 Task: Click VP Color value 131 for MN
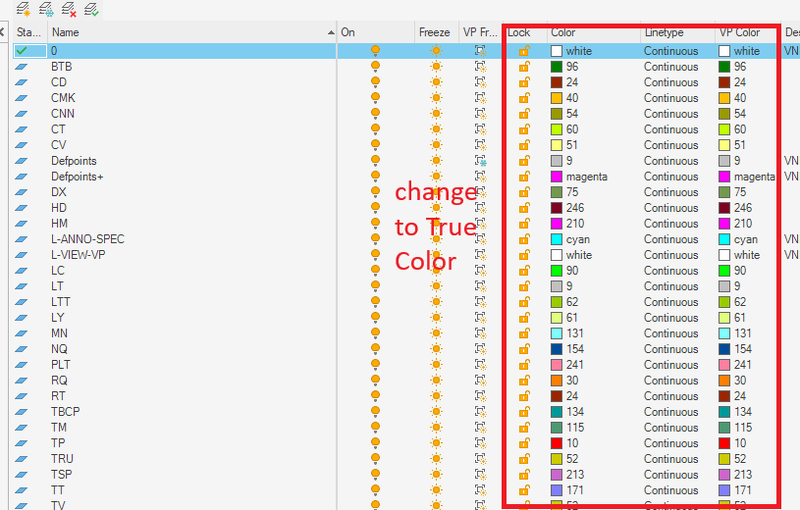(x=743, y=333)
